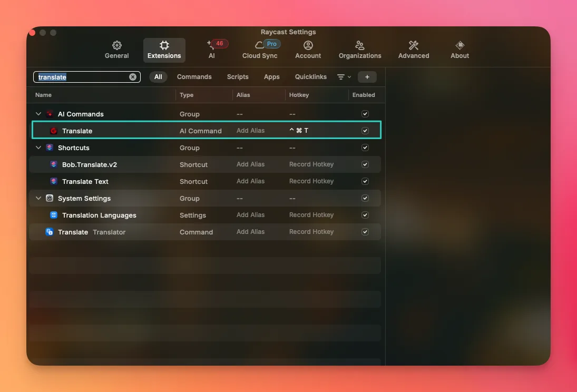Add alias for Translation Languages
This screenshot has height=392, width=577.
pyautogui.click(x=251, y=215)
